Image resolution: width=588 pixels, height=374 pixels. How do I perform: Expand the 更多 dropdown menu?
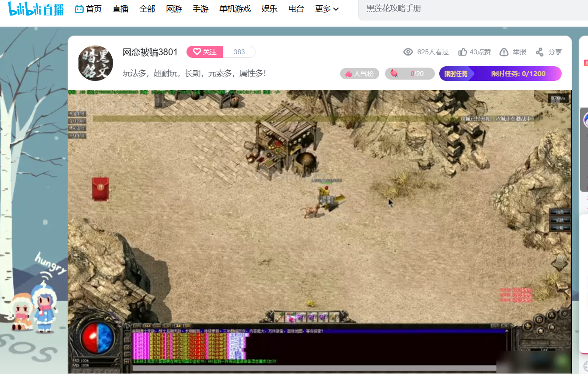[327, 9]
